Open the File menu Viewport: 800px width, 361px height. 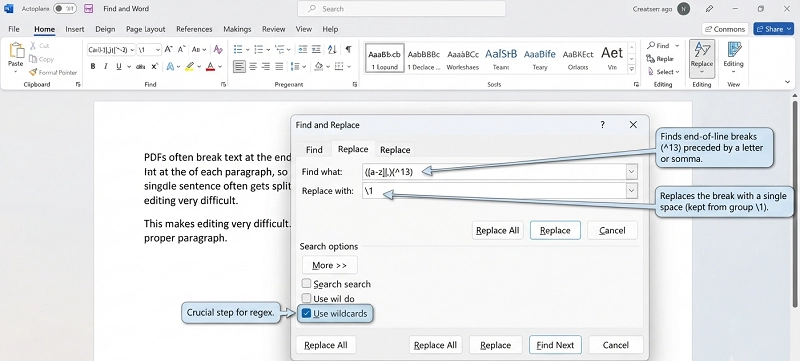tap(14, 29)
